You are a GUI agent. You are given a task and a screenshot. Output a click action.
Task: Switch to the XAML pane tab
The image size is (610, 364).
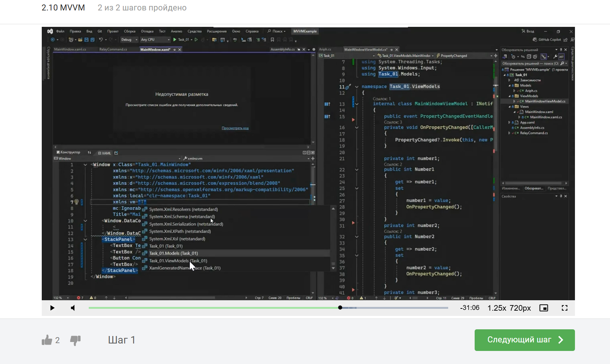pos(104,153)
